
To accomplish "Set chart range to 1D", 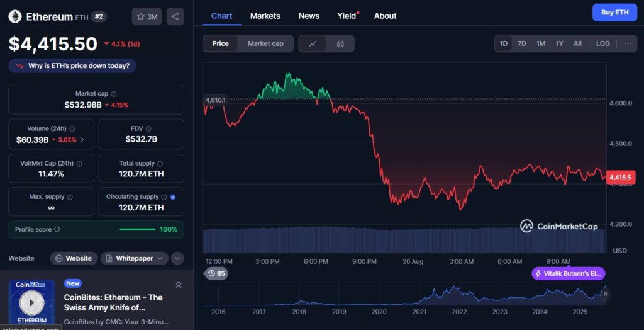I will 503,43.
